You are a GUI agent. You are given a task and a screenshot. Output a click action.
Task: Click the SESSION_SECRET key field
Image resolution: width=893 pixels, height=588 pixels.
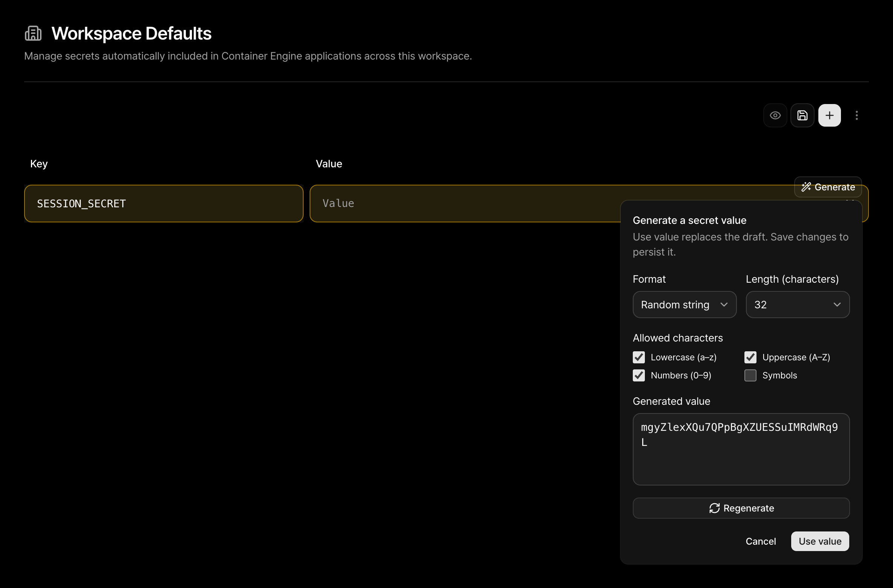[164, 204]
